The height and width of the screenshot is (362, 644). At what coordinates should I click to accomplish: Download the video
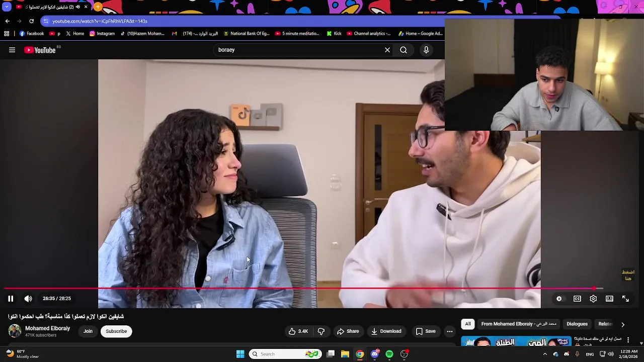(x=386, y=331)
